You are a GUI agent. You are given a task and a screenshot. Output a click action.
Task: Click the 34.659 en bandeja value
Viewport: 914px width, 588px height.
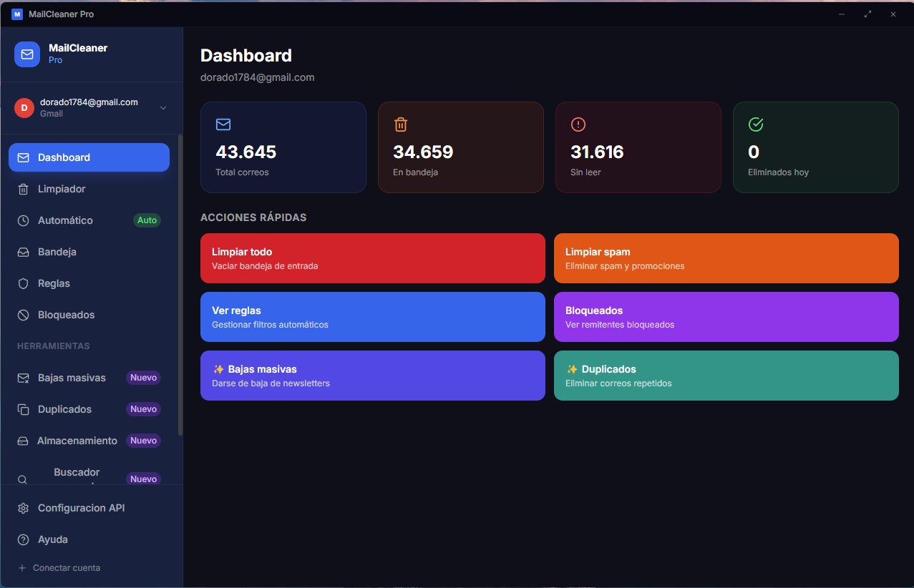[423, 152]
